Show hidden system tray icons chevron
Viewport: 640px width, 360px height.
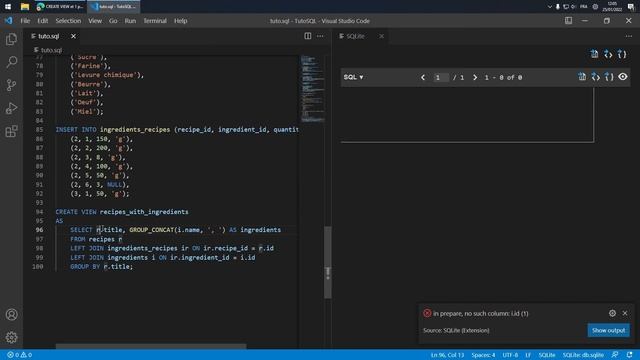click(549, 7)
